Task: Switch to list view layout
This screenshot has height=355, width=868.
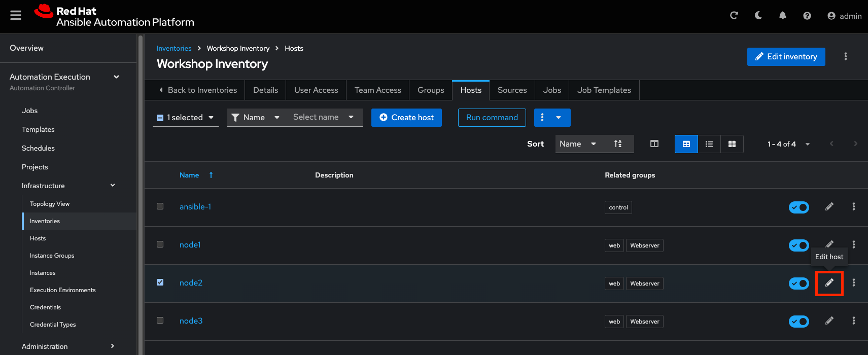Action: pos(709,144)
